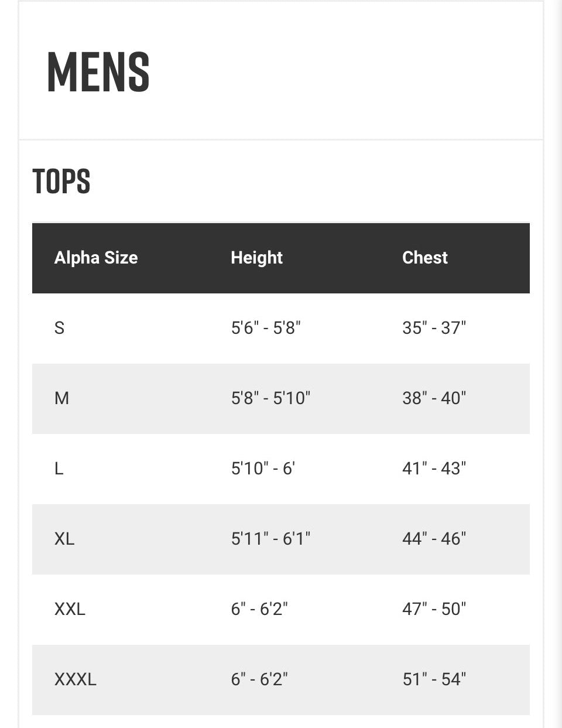562x728 pixels.
Task: Select the Height column header
Action: [256, 258]
